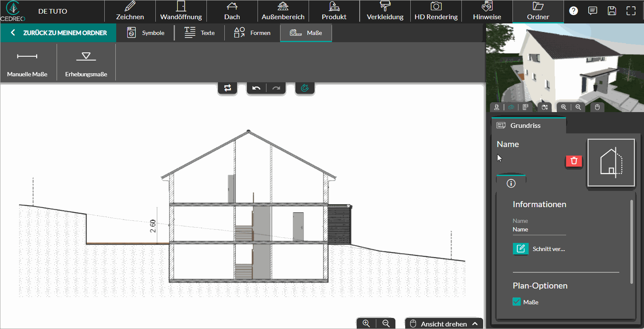
Task: Uncheck the Maße checkbox
Action: (x=517, y=302)
